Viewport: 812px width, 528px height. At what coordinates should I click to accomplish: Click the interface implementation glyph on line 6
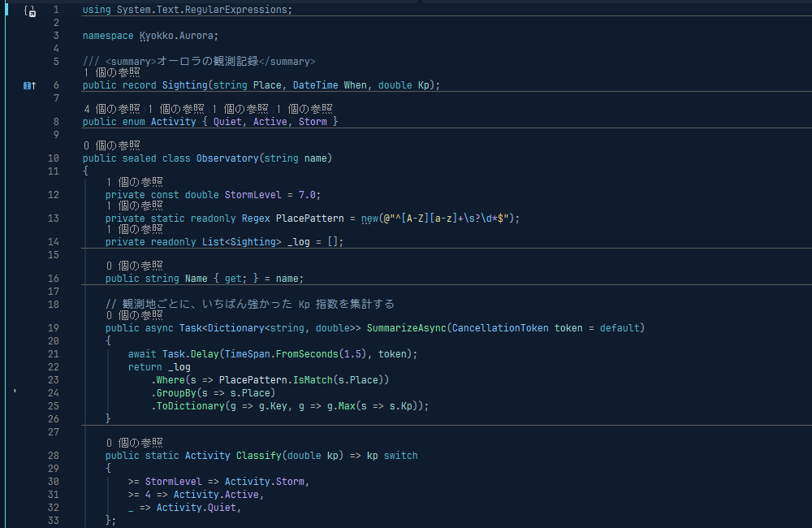click(x=29, y=85)
